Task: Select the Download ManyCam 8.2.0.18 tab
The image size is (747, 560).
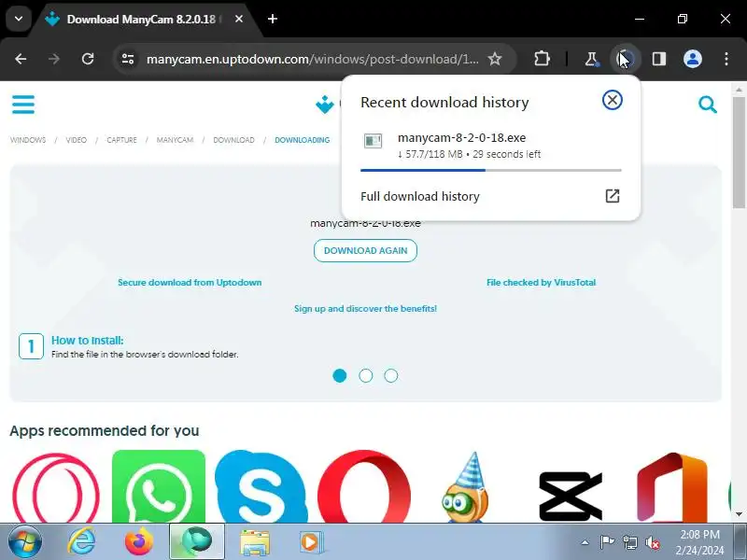Action: click(x=143, y=19)
